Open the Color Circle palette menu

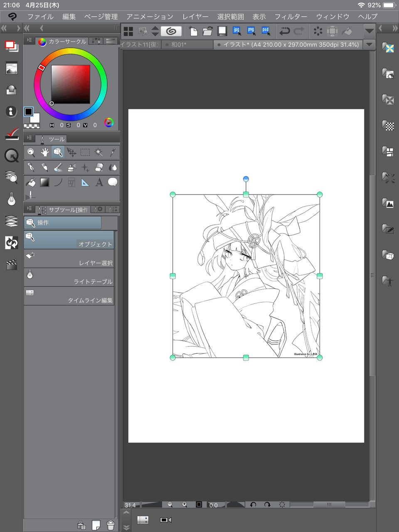[x=29, y=41]
